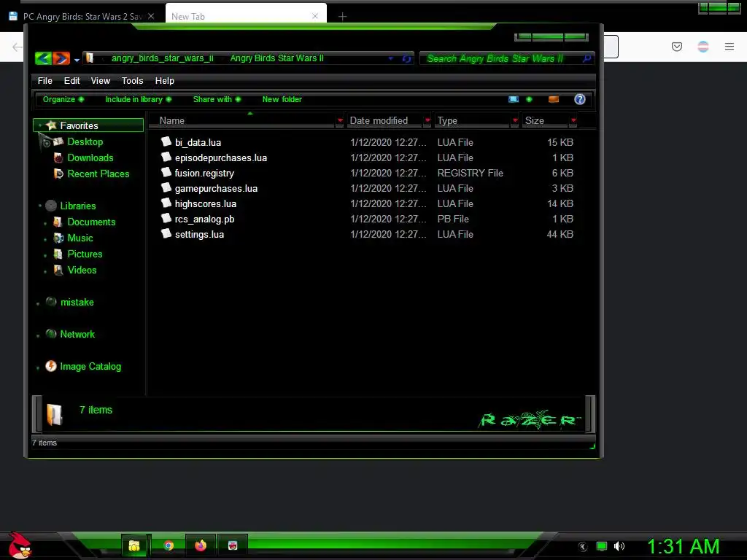747x560 pixels.
Task: Open File Explorer from taskbar
Action: 135,545
